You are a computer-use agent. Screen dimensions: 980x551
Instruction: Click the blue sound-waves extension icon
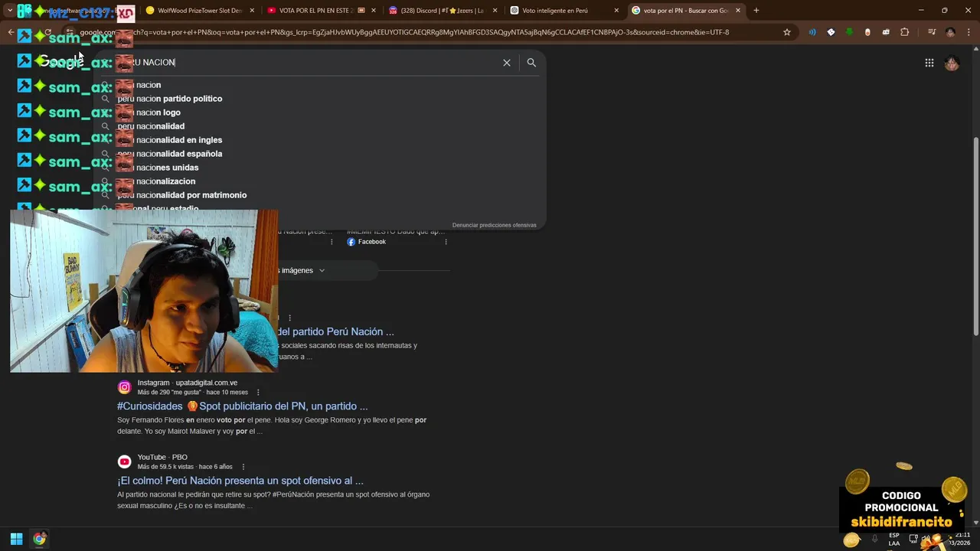click(x=812, y=32)
